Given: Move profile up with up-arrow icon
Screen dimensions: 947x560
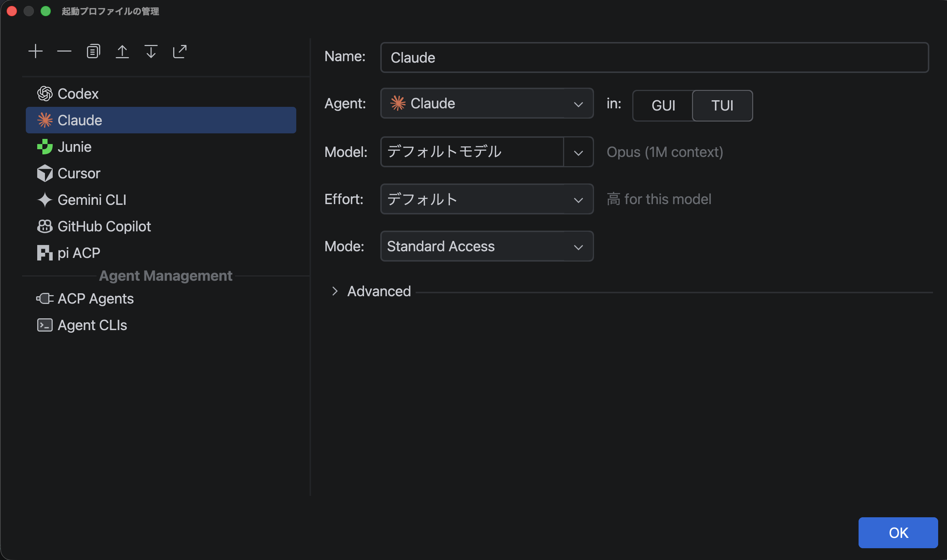Looking at the screenshot, I should (x=122, y=51).
